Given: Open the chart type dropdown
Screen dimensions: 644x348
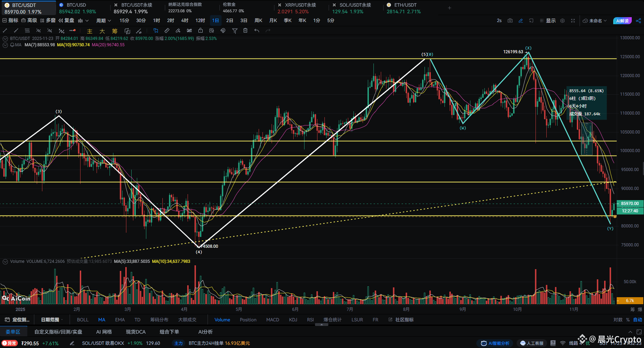Looking at the screenshot, I should click(84, 21).
